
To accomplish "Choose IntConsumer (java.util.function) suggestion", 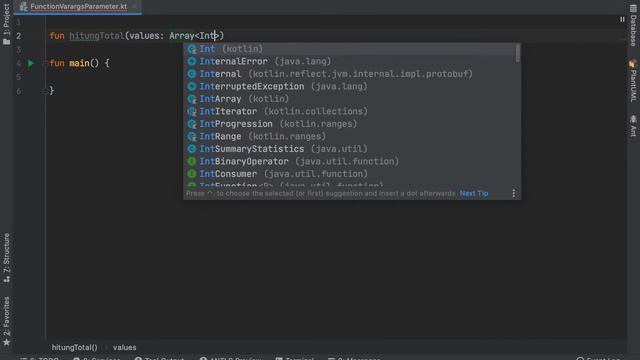I will coord(349,174).
